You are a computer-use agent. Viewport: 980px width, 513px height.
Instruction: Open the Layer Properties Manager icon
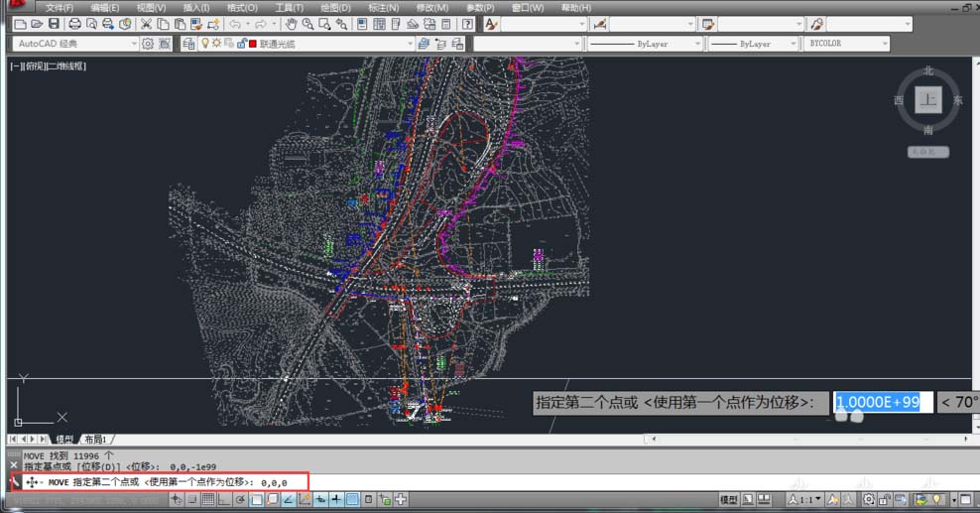pyautogui.click(x=190, y=44)
